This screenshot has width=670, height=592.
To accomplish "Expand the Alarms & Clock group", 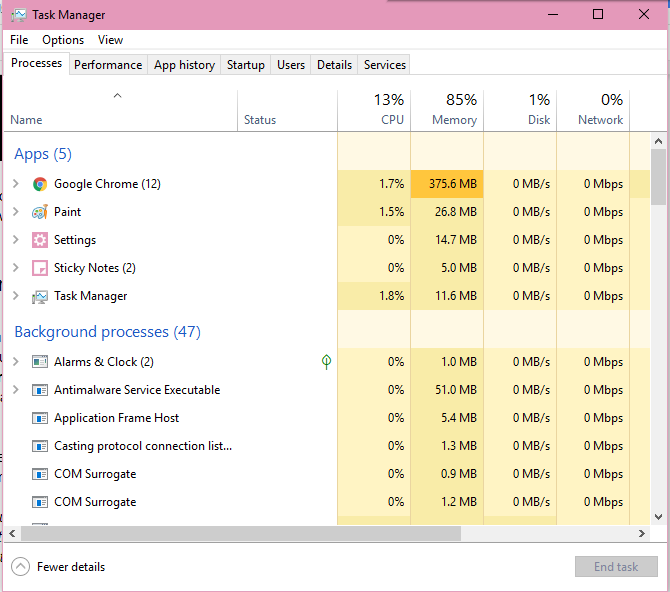I will [15, 362].
